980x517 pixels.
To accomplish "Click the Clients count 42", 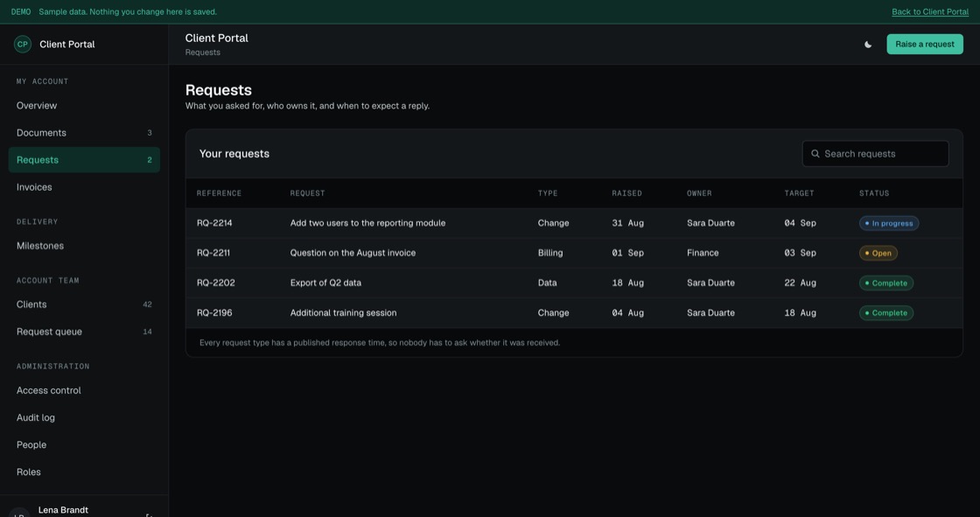I will (x=148, y=304).
